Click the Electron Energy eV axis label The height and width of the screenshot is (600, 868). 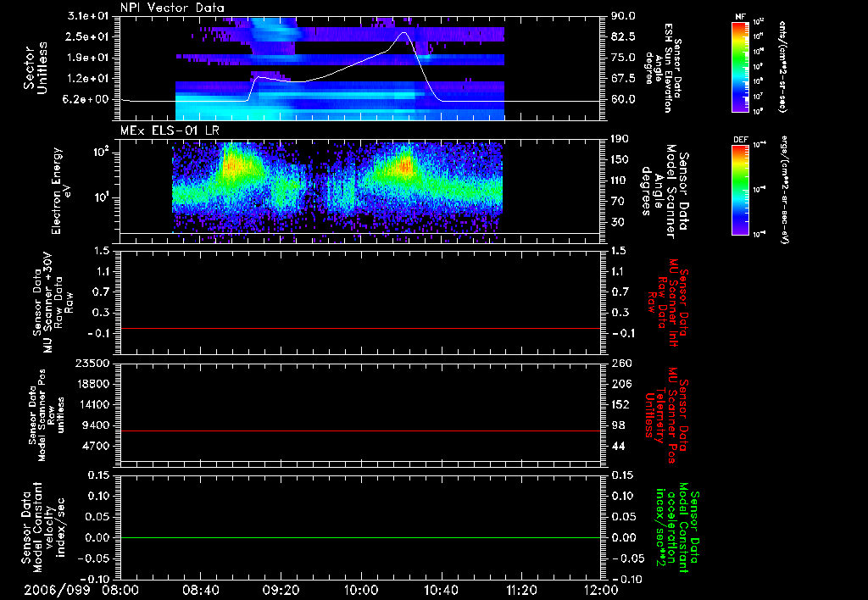[x=61, y=191]
